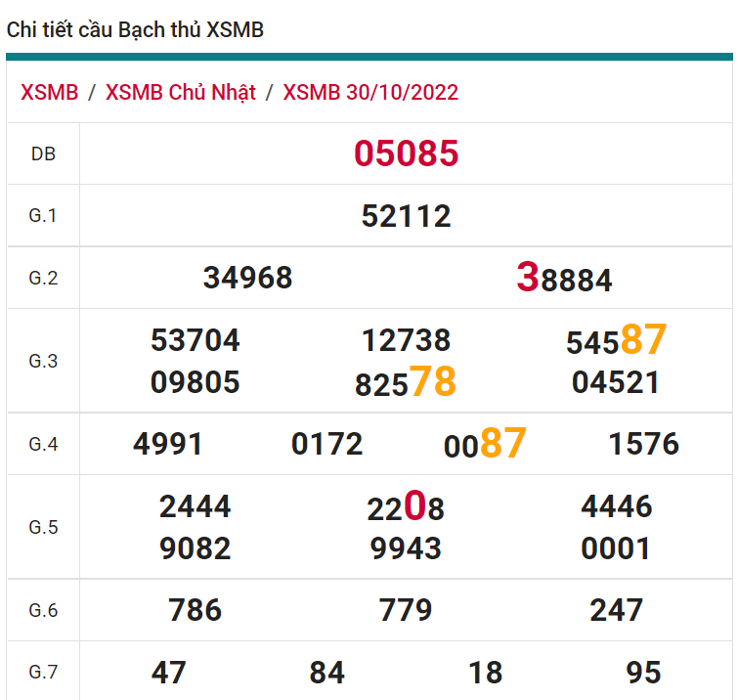This screenshot has height=700, width=738.
Task: Select the G.5 number 4446
Action: tap(617, 507)
